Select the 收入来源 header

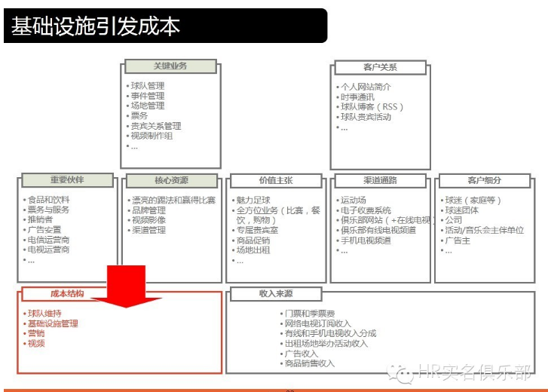(x=276, y=294)
